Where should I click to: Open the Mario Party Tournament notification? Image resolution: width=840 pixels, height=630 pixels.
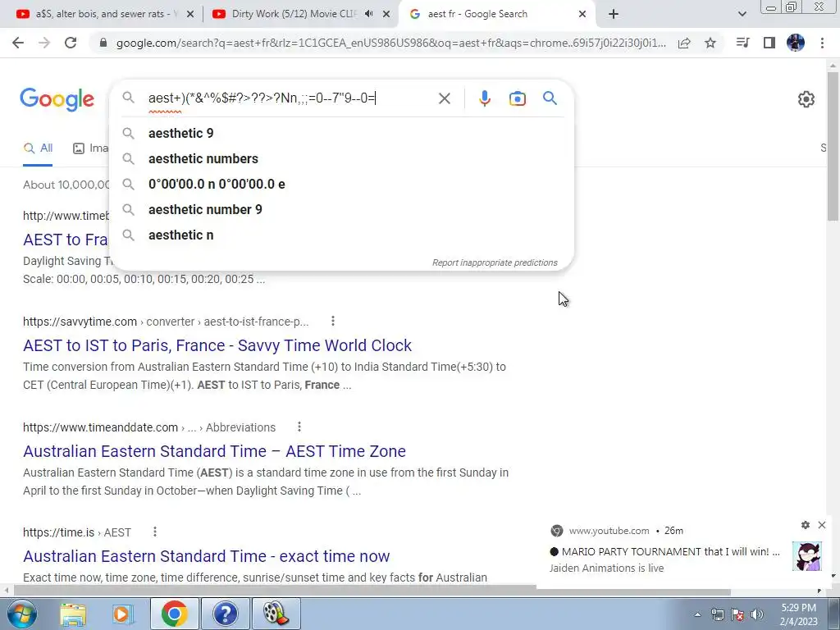[664, 552]
